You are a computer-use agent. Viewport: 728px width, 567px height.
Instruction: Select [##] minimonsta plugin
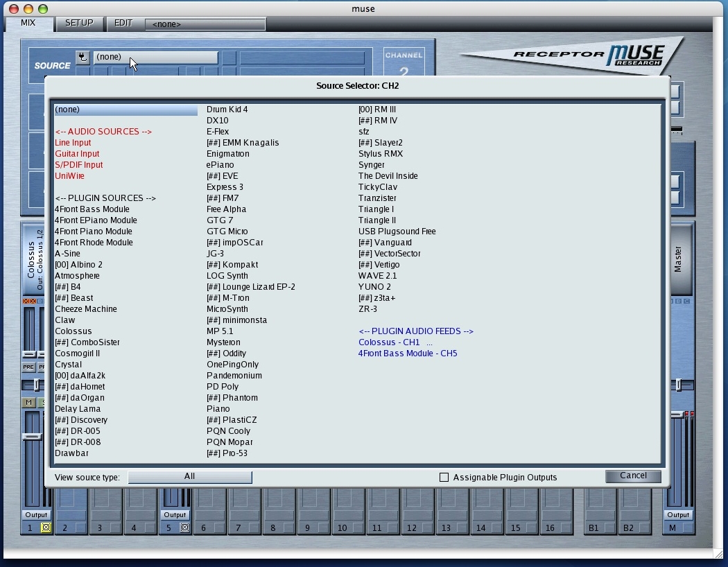237,320
